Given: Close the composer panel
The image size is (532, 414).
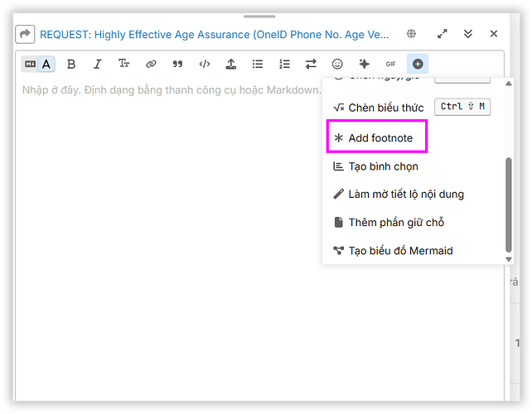Looking at the screenshot, I should 494,34.
